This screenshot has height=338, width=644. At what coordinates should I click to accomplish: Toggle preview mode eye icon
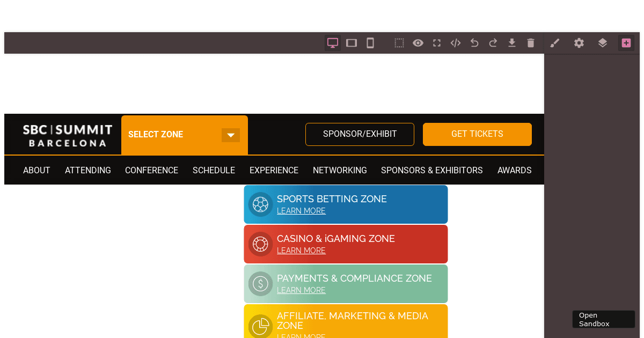(418, 43)
